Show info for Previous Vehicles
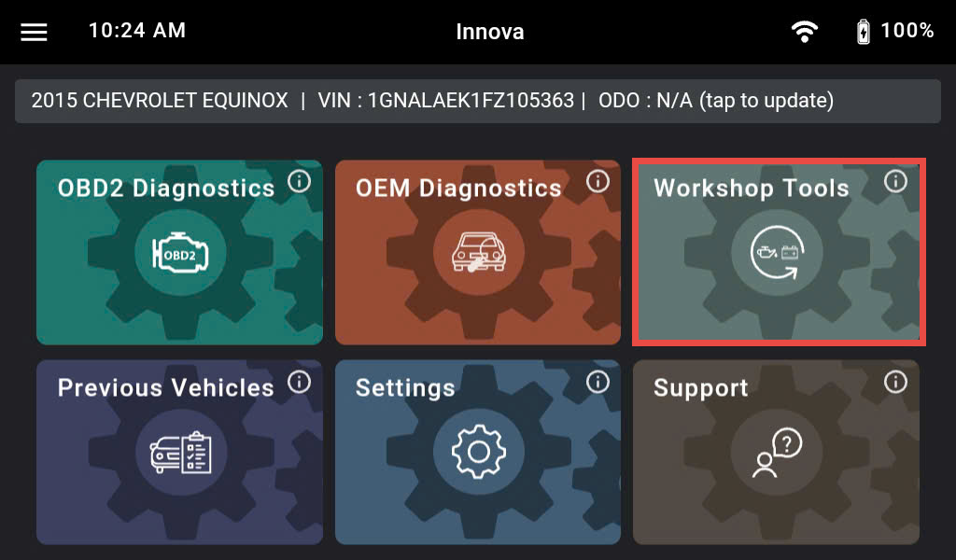Image resolution: width=956 pixels, height=560 pixels. [300, 382]
